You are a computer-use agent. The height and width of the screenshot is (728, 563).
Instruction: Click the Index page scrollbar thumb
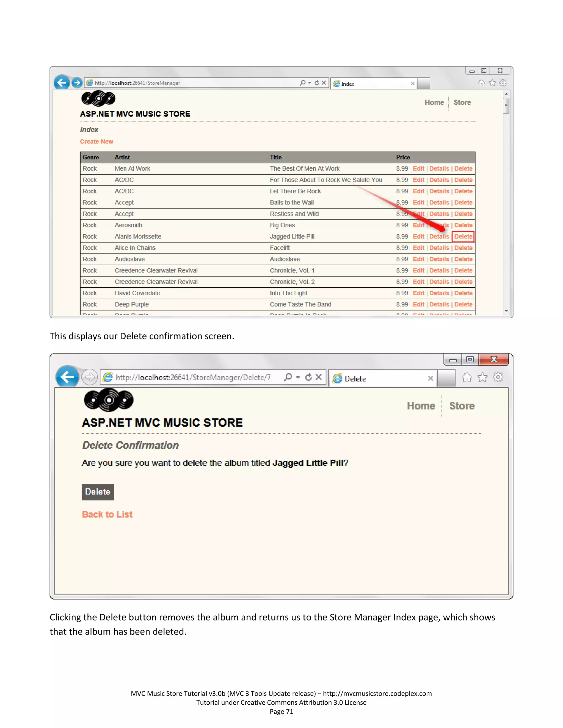(x=506, y=106)
